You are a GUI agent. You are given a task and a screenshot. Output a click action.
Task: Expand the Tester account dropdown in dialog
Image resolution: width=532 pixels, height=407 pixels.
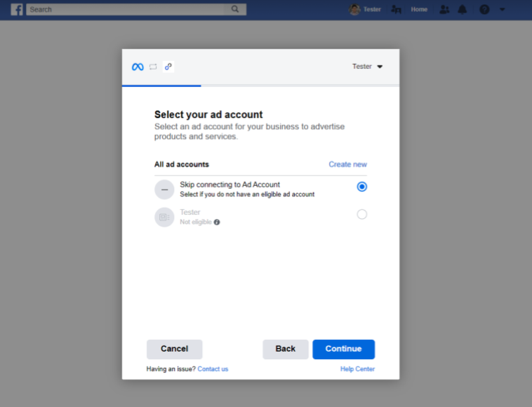pos(368,67)
